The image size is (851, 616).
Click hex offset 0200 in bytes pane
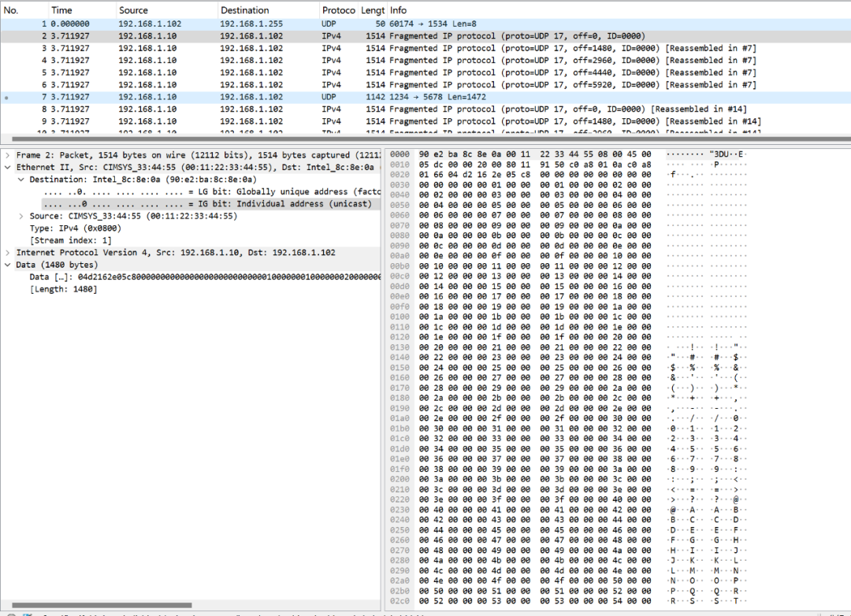399,479
